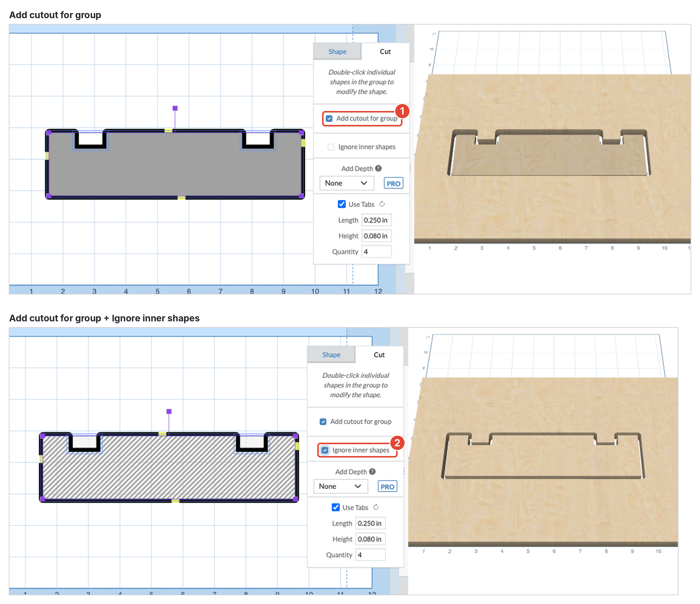Click the top-left resize handle of top shape
Image resolution: width=700 pixels, height=604 pixels.
click(x=49, y=133)
